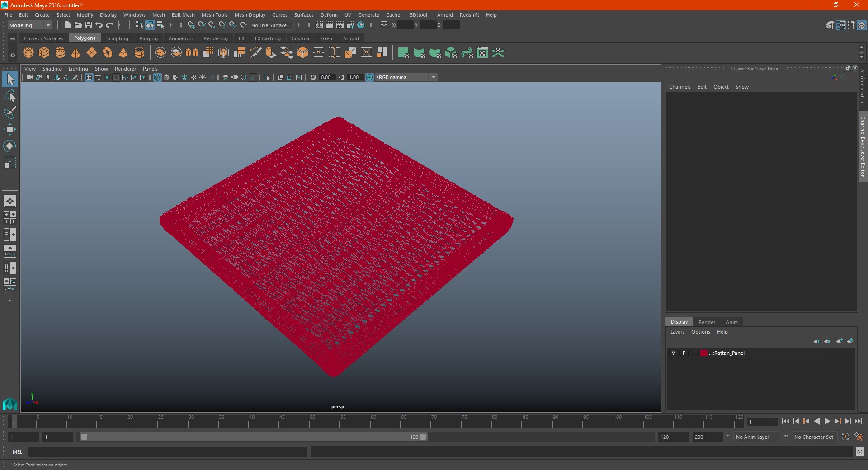This screenshot has height=470, width=868.
Task: Open the shelf options gear menu
Action: 13,55
